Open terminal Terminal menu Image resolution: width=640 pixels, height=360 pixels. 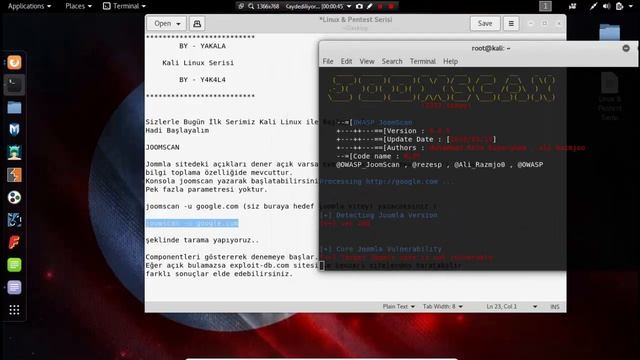(422, 61)
